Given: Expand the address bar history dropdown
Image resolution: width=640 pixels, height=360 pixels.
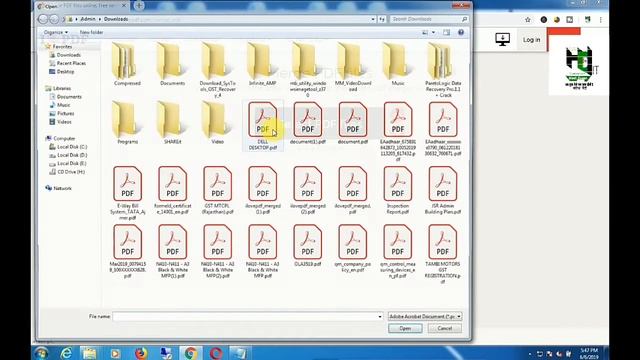Looking at the screenshot, I should coord(373,19).
